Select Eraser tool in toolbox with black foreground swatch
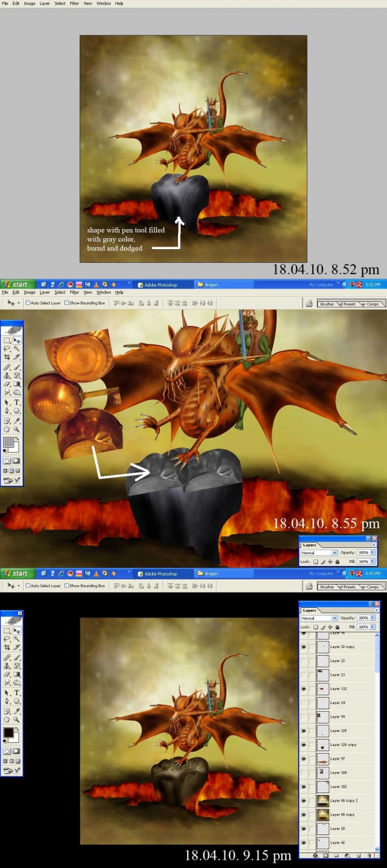The image size is (387, 868). 6,674
